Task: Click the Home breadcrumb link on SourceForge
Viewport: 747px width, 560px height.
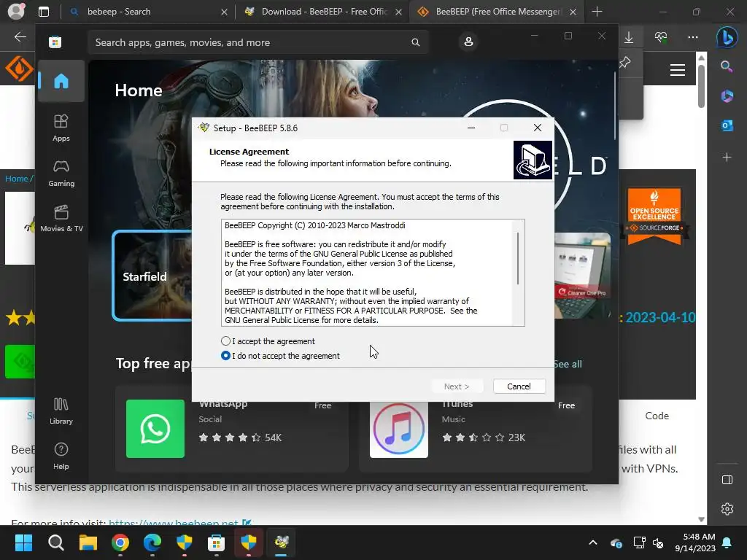Action: pos(16,179)
